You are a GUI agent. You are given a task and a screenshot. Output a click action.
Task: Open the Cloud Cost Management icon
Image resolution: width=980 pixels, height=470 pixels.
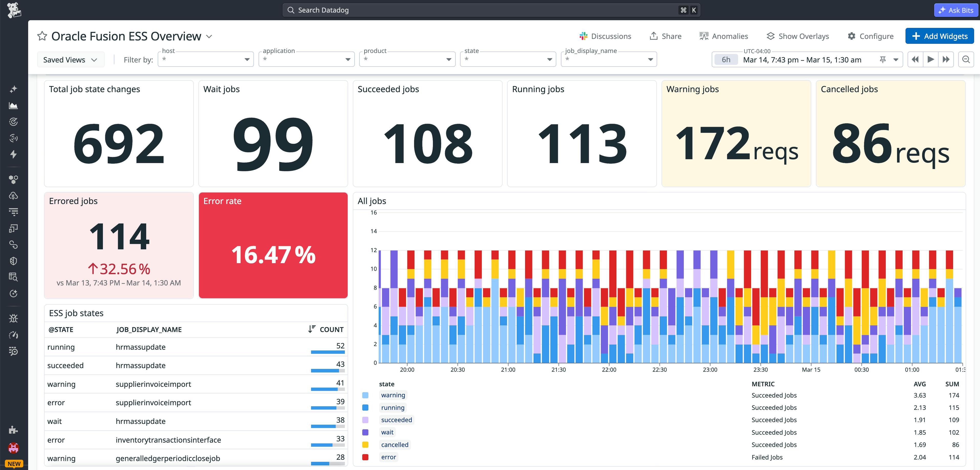(14, 196)
